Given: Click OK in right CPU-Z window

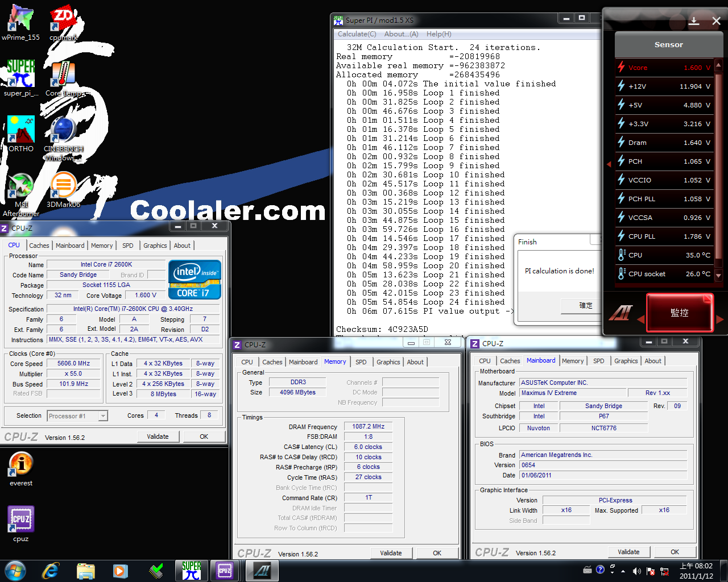Looking at the screenshot, I should tap(675, 552).
